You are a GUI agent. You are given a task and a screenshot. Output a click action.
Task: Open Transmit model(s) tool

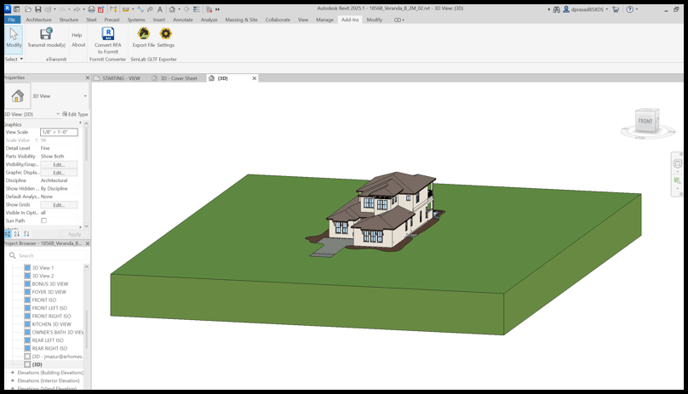point(46,38)
